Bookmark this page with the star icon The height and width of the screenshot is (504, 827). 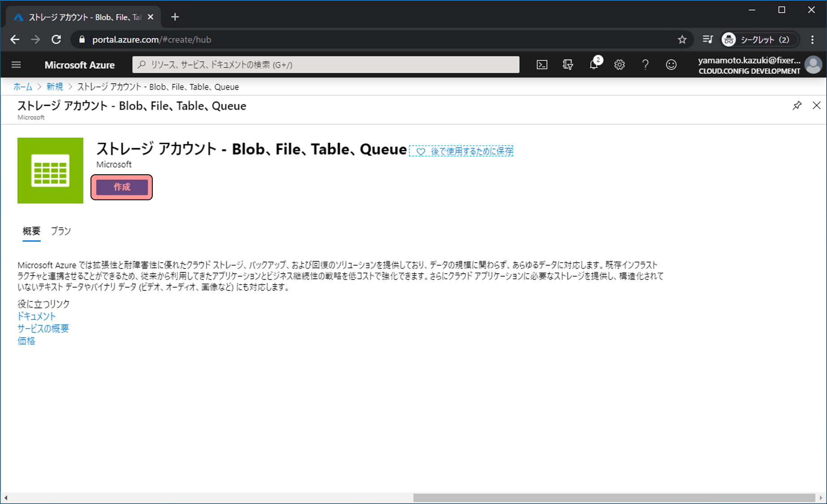(682, 40)
